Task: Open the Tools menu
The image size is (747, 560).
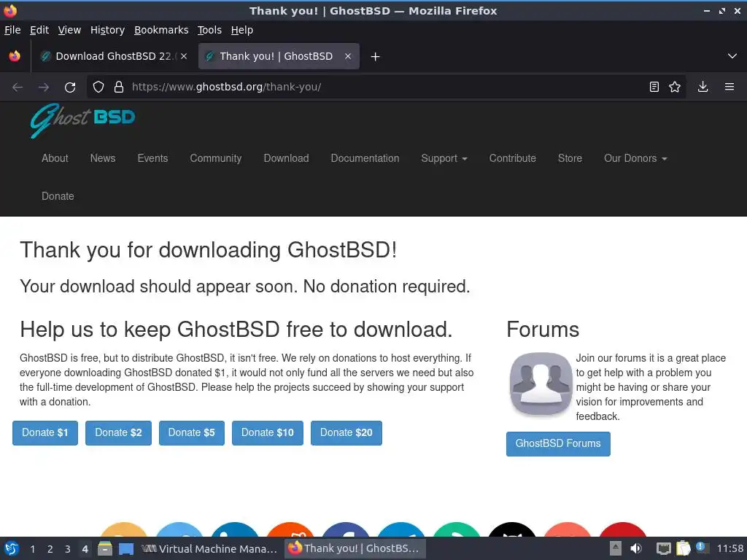Action: click(x=209, y=30)
